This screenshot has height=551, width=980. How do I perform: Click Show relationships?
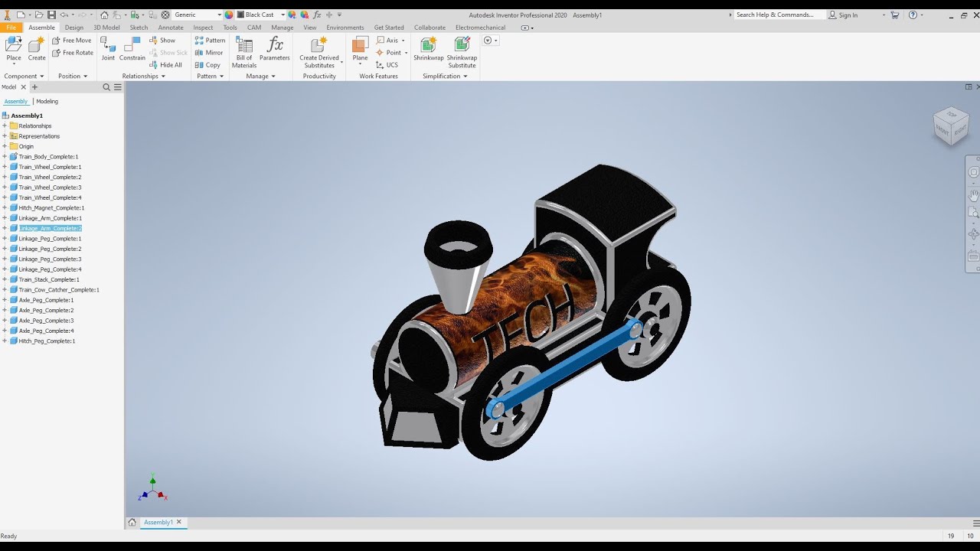[x=162, y=41]
